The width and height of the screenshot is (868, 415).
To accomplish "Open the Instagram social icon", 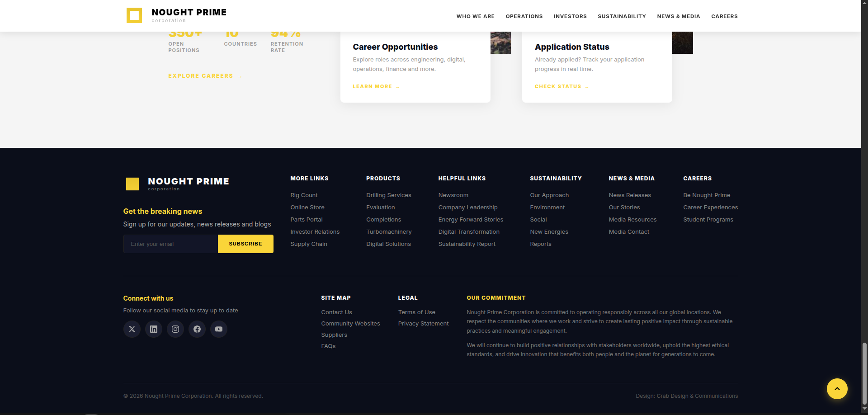I will (175, 329).
